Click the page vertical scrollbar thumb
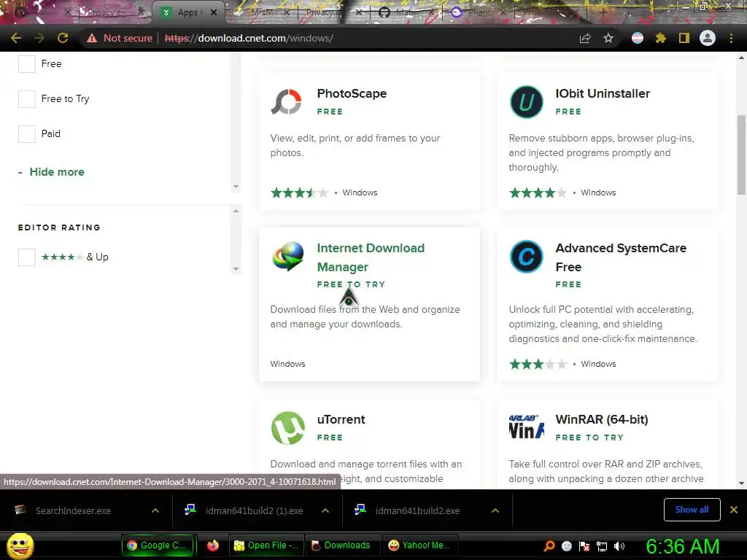Viewport: 747px width, 560px height. (x=741, y=155)
